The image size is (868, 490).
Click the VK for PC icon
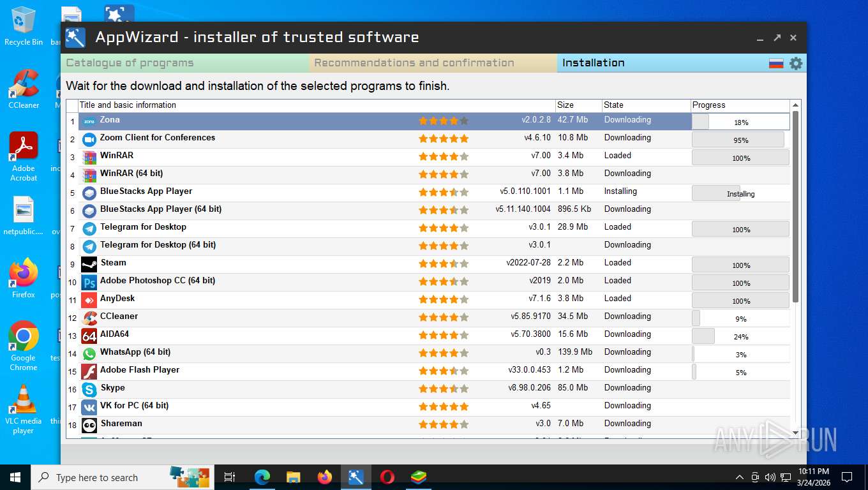point(89,407)
